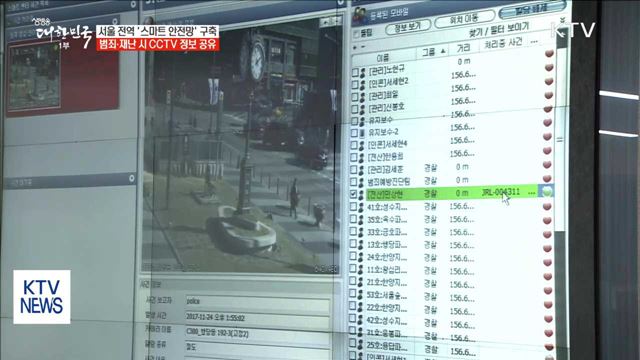
Task: Click the 0 m distance in 범죄예방진단팀 row
Action: (462, 180)
